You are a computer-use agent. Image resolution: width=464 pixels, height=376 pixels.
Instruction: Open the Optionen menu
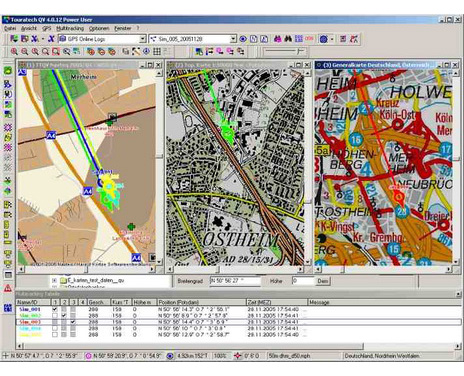point(99,29)
